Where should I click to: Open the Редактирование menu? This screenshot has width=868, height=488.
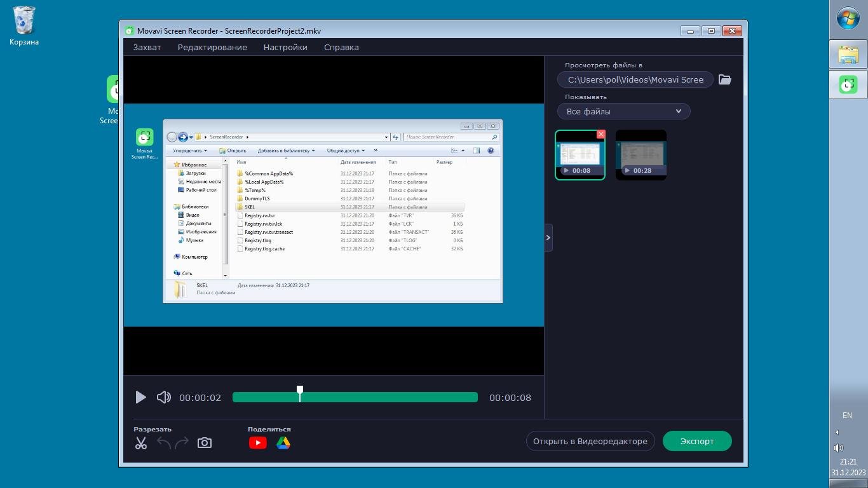(212, 48)
